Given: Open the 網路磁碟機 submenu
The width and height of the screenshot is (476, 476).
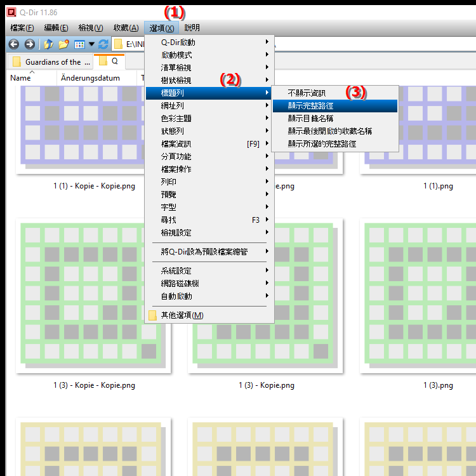Looking at the screenshot, I should coord(209,284).
